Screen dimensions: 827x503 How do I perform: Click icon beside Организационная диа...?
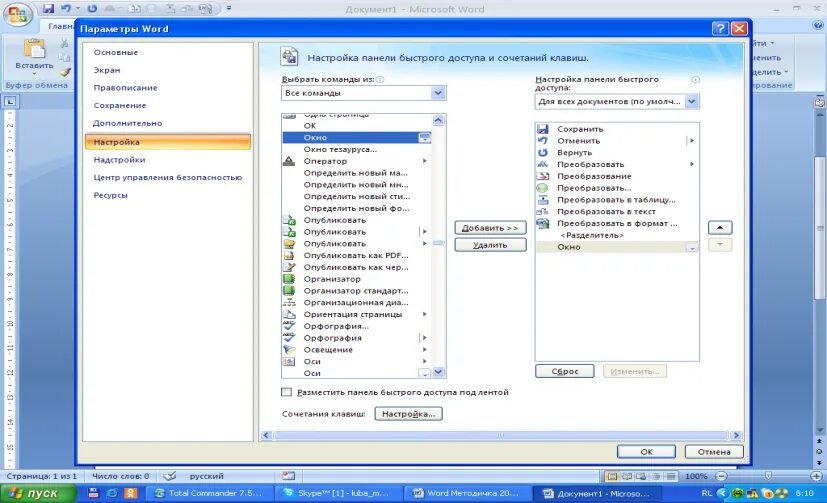click(x=289, y=302)
